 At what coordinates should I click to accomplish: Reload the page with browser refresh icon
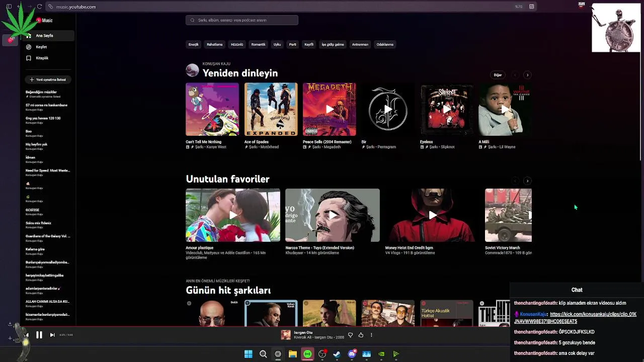coord(39,7)
